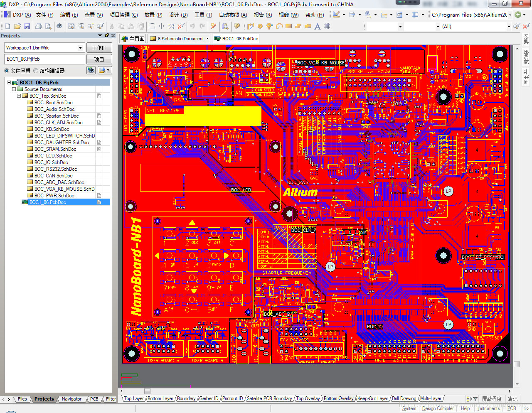Viewport: 532px width, 413px height.
Task: Click the 工作区 button
Action: click(99, 48)
